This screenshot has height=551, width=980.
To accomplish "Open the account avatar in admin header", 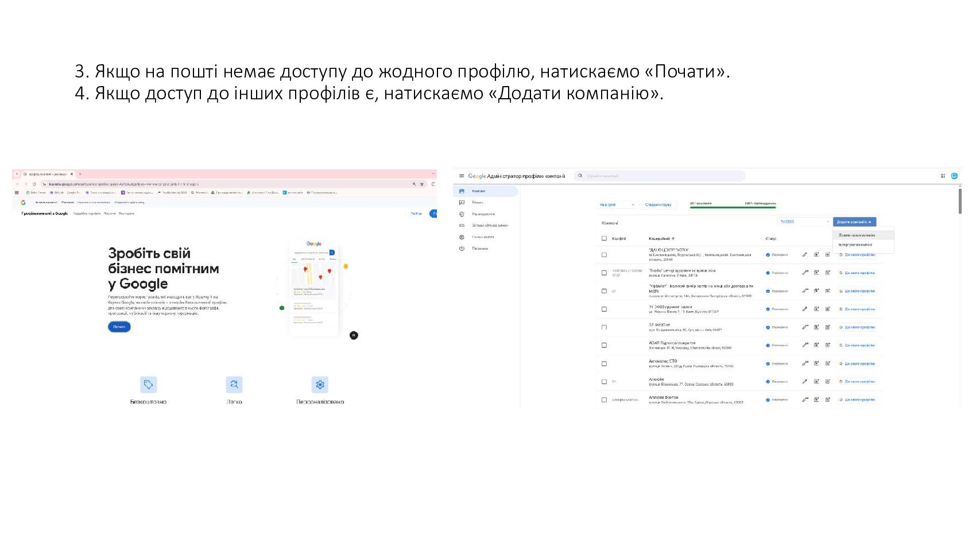I will 954,176.
